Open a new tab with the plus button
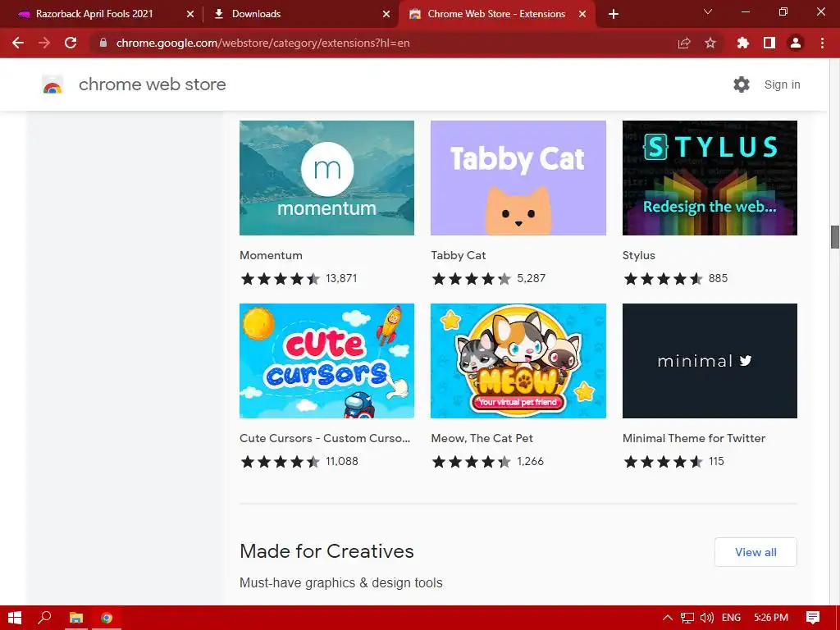Image resolution: width=840 pixels, height=630 pixels. pos(614,14)
